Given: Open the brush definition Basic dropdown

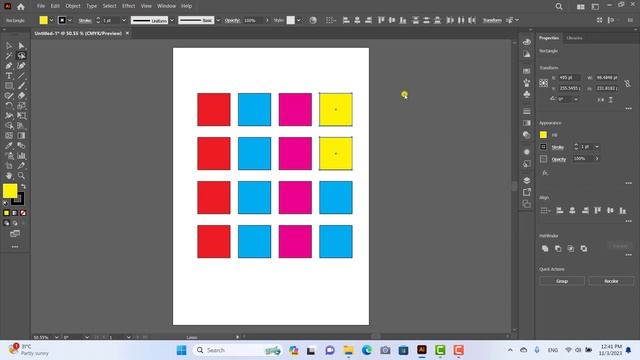Looking at the screenshot, I should point(218,20).
